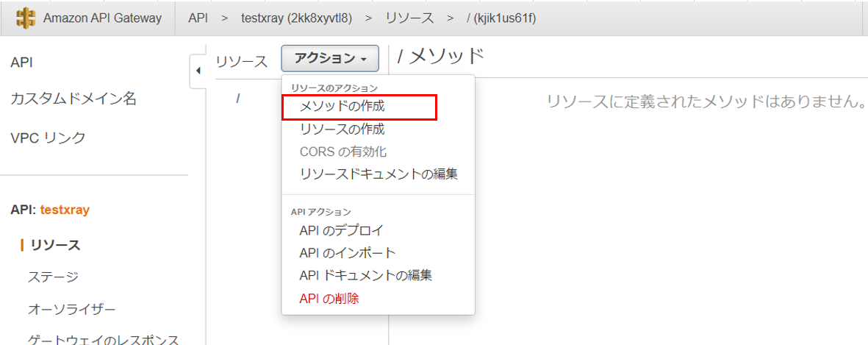The height and width of the screenshot is (345, 868).
Task: Go to API breadcrumb link
Action: pos(198,18)
